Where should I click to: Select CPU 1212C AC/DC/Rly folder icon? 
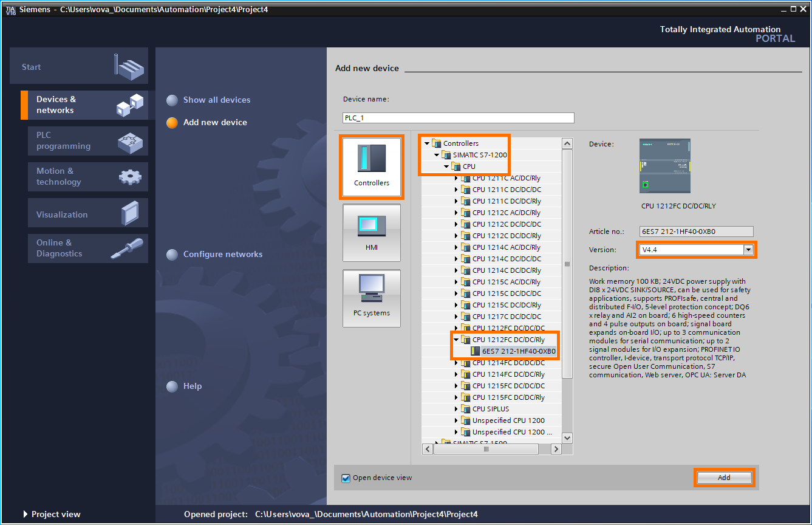(x=465, y=213)
